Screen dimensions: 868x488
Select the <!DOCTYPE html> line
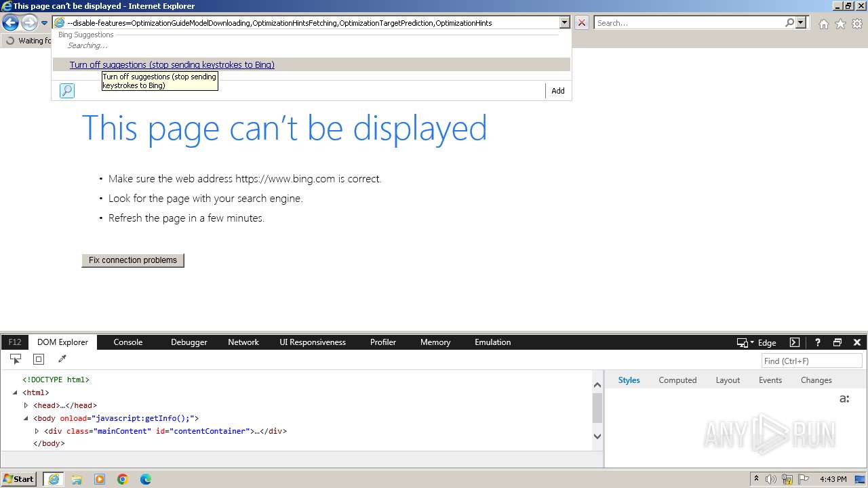[56, 380]
